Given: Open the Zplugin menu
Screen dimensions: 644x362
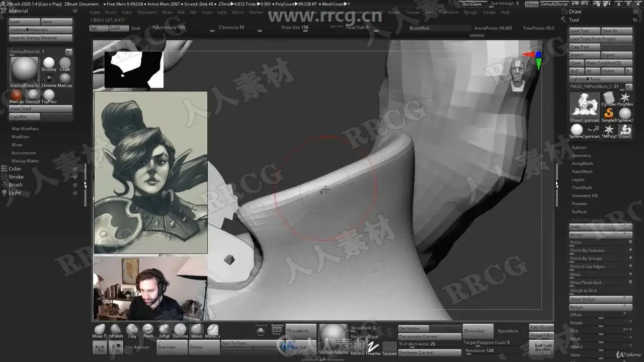Looking at the screenshot, I should [x=470, y=12].
